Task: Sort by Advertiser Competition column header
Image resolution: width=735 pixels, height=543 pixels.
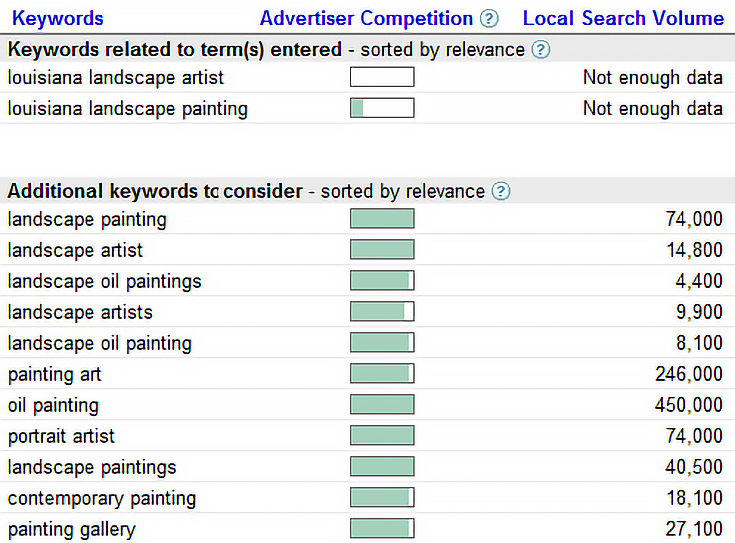Action: (367, 18)
